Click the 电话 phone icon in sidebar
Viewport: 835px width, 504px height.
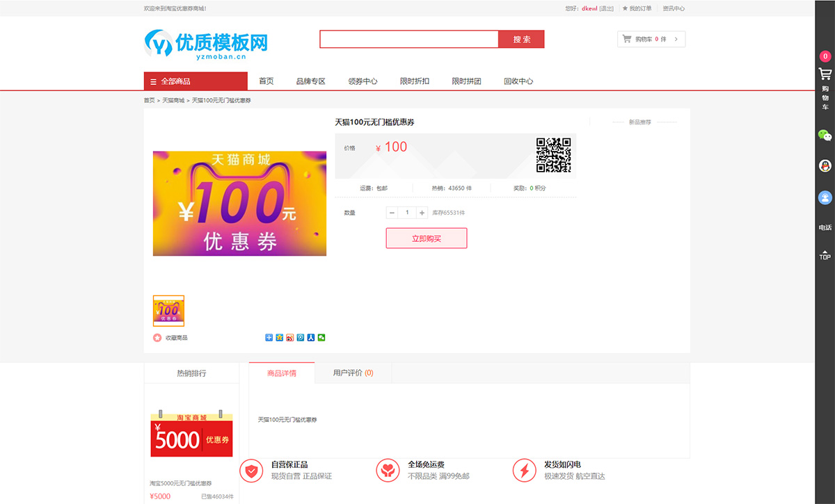[825, 227]
